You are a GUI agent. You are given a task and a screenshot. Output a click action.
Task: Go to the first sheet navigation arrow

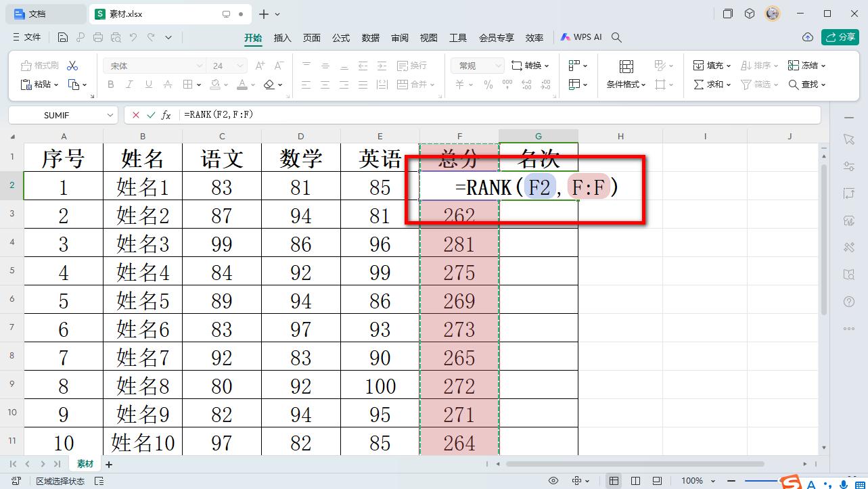point(13,465)
